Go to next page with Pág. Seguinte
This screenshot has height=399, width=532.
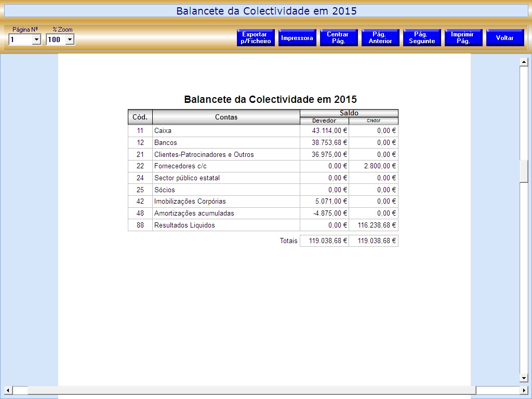[422, 37]
